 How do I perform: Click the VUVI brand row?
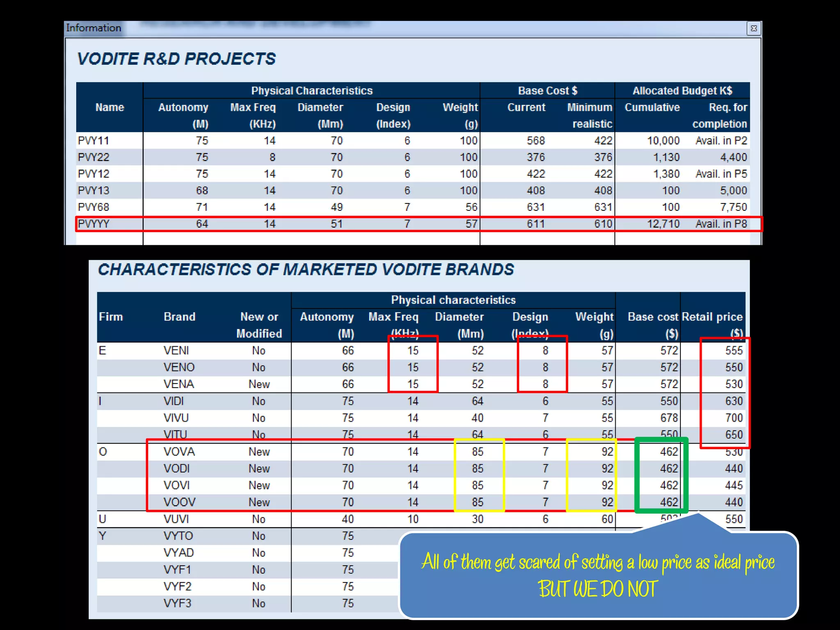click(x=176, y=519)
